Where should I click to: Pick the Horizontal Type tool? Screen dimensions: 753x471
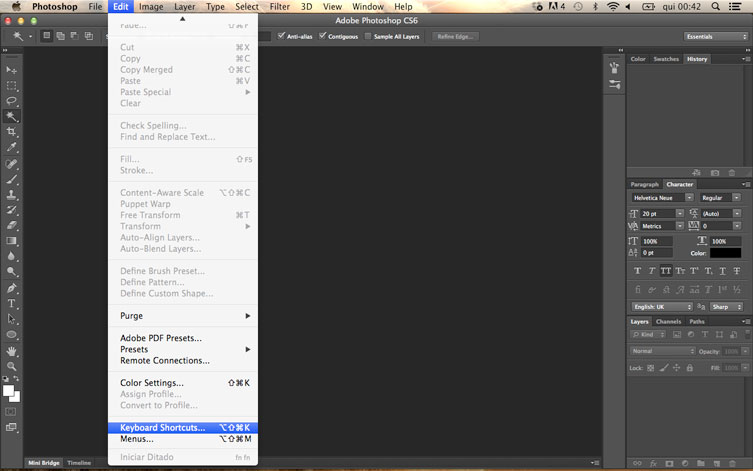coord(12,303)
